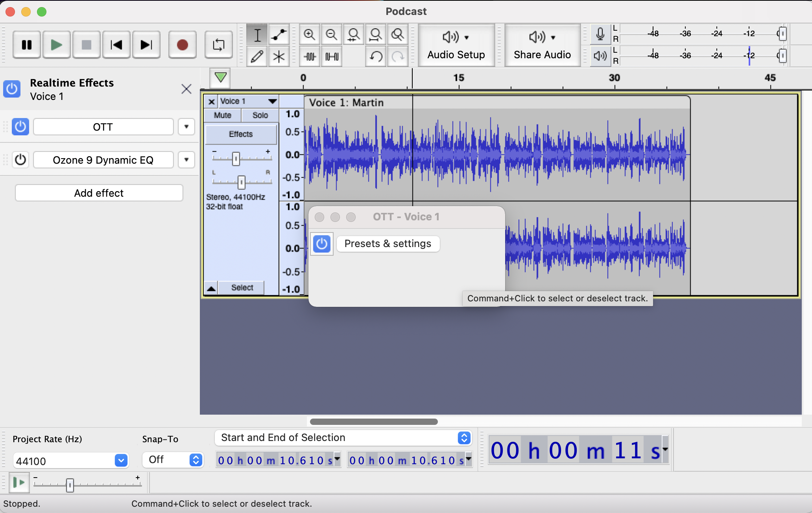Open the Audio Setup panel
Image resolution: width=812 pixels, height=513 pixels.
click(456, 45)
